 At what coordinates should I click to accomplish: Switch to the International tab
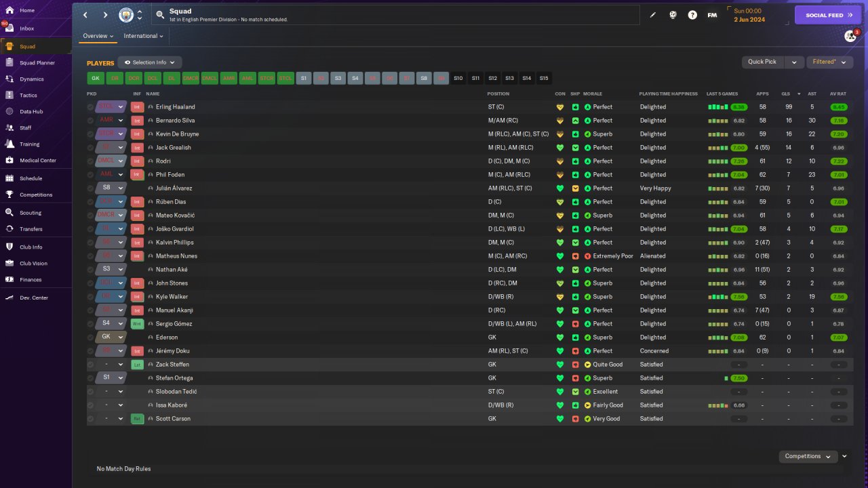pyautogui.click(x=144, y=36)
